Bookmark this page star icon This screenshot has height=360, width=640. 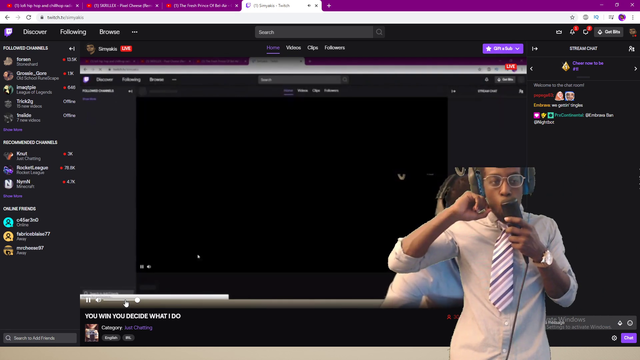pos(572,18)
